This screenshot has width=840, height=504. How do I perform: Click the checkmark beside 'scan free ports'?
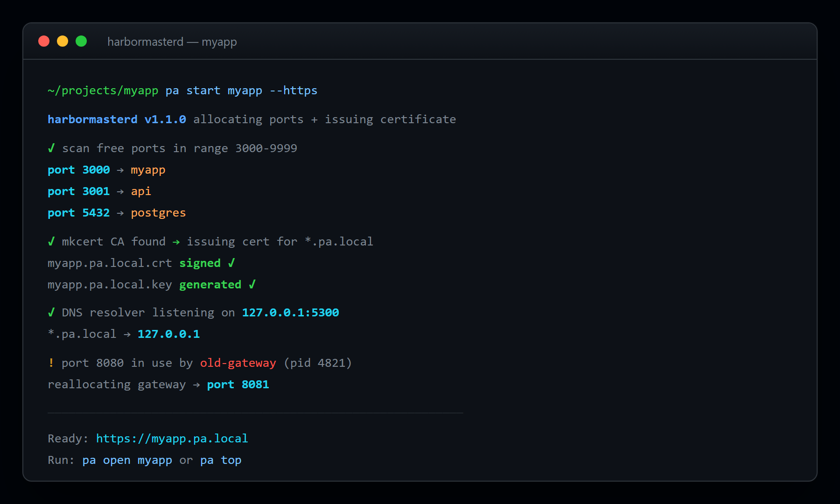[x=51, y=148]
